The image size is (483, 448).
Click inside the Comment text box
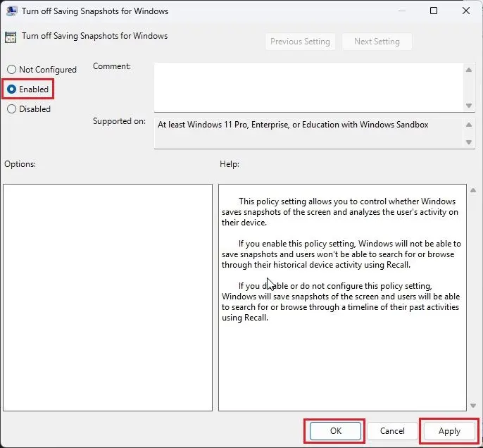pyautogui.click(x=309, y=87)
